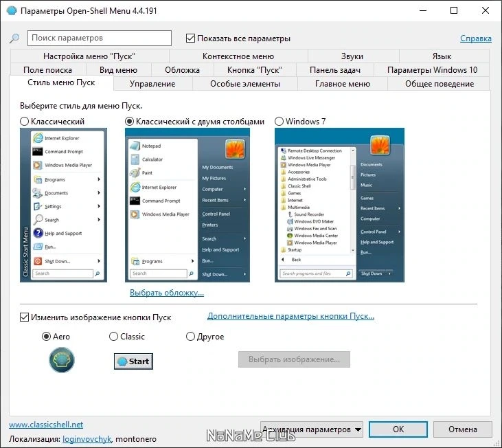Image resolution: width=502 pixels, height=448 pixels.
Task: Open the Параметры Windows 10 tab
Action: pyautogui.click(x=432, y=70)
